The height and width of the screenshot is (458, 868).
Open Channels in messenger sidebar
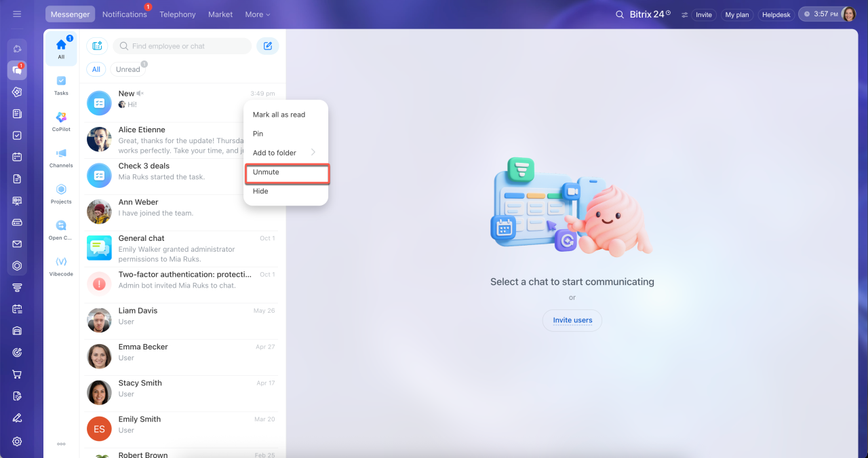61,157
